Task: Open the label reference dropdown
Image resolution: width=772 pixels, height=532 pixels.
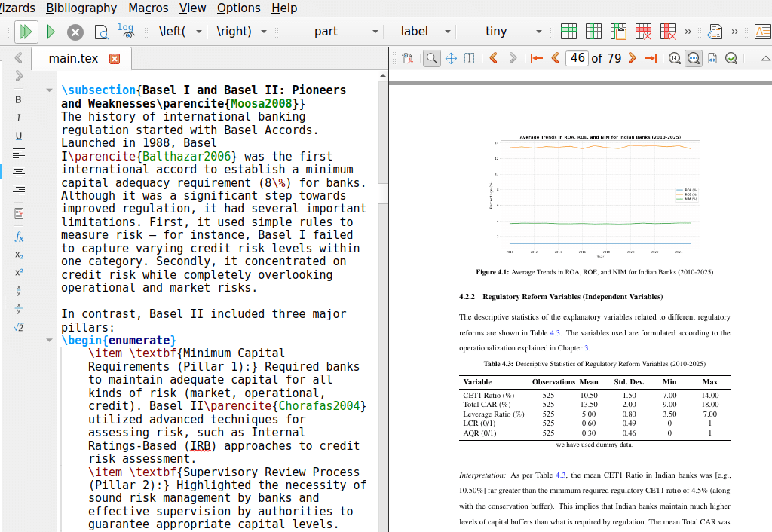Action: [448, 32]
